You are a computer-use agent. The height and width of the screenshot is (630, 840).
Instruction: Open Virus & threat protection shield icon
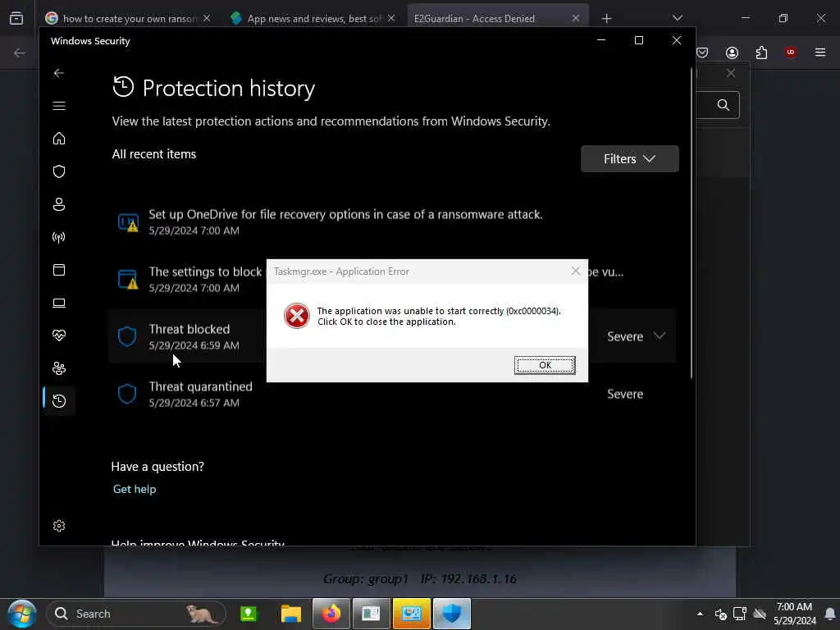coord(59,171)
